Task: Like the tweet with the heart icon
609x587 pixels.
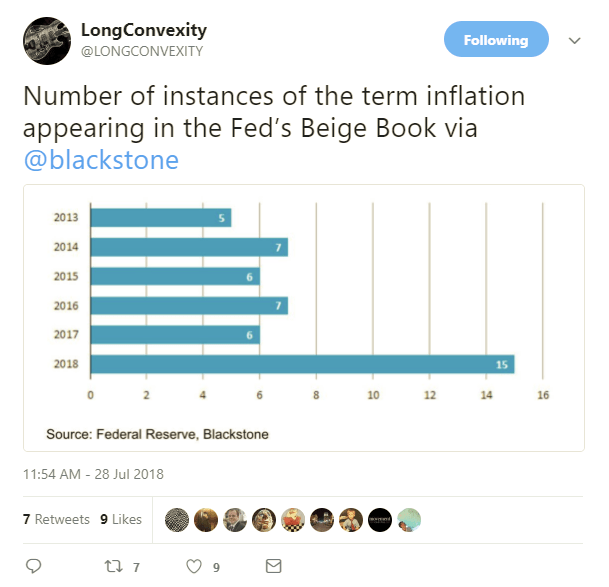Action: pyautogui.click(x=195, y=566)
